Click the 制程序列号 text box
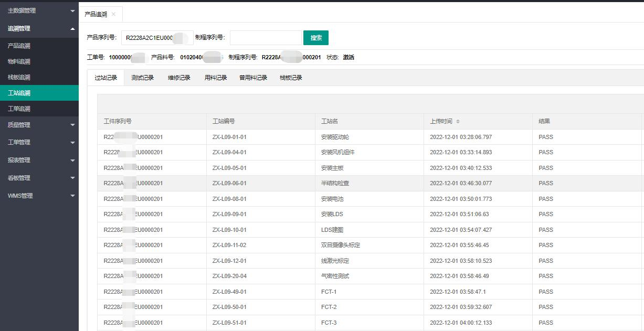Screen dimensions: 644x331 [x=265, y=38]
